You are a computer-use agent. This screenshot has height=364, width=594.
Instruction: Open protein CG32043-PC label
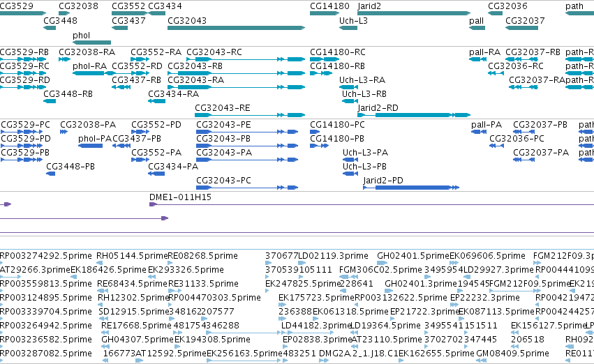click(224, 181)
